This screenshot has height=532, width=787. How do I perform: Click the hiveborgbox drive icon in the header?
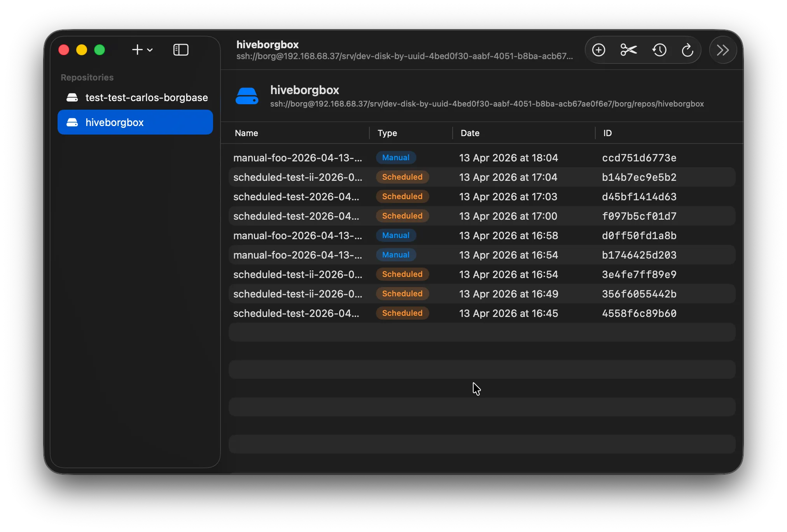[247, 95]
